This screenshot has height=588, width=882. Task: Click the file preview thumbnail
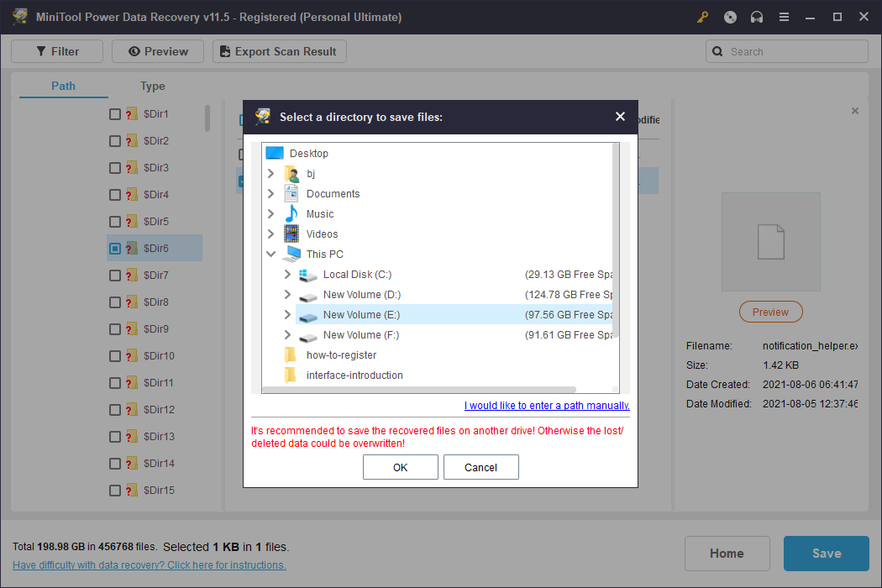click(770, 242)
